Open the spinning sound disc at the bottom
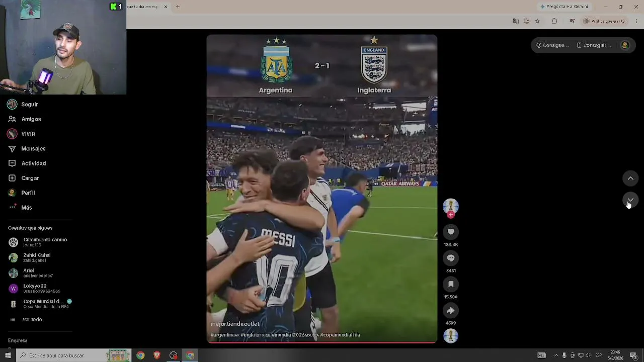 pyautogui.click(x=451, y=335)
